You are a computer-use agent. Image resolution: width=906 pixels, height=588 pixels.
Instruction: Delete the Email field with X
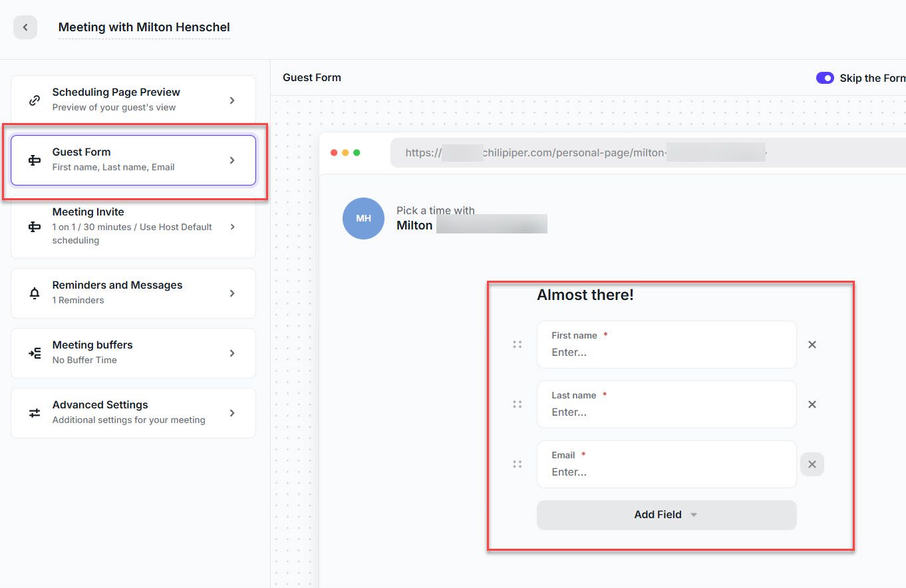pos(812,464)
